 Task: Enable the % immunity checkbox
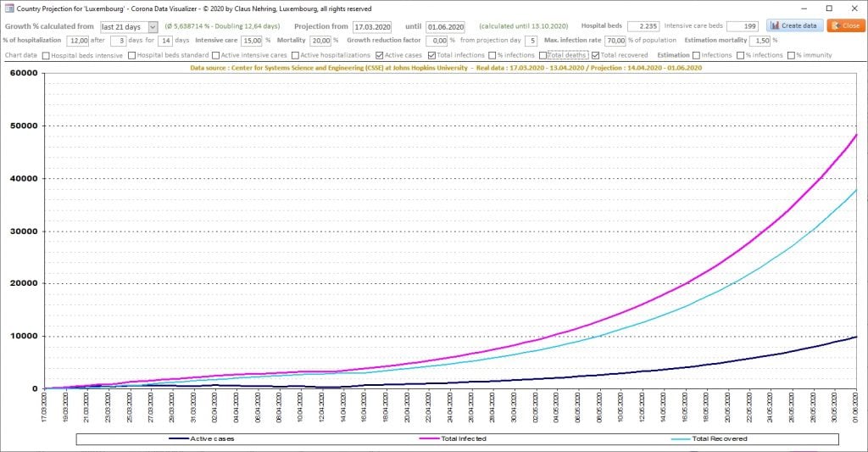click(792, 55)
